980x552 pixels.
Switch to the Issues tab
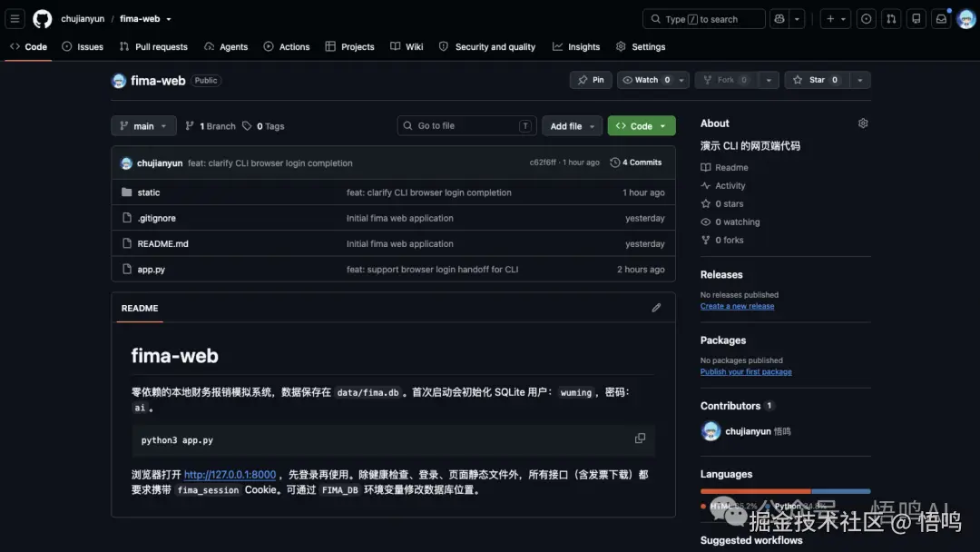(x=83, y=47)
